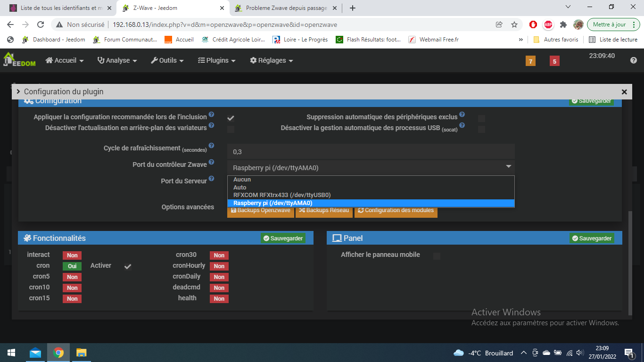The image size is (644, 362).
Task: Bookmark this page with the star icon
Action: click(514, 25)
